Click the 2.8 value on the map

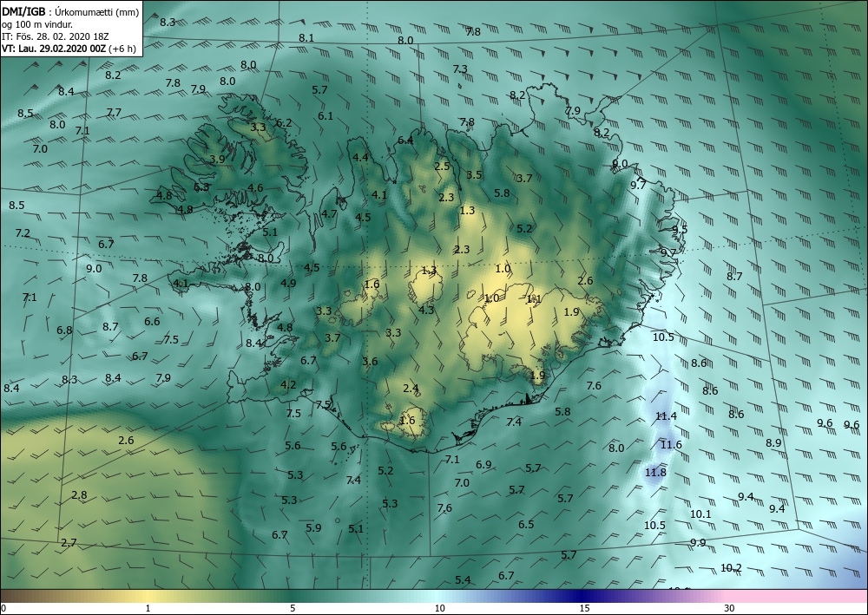coord(79,495)
